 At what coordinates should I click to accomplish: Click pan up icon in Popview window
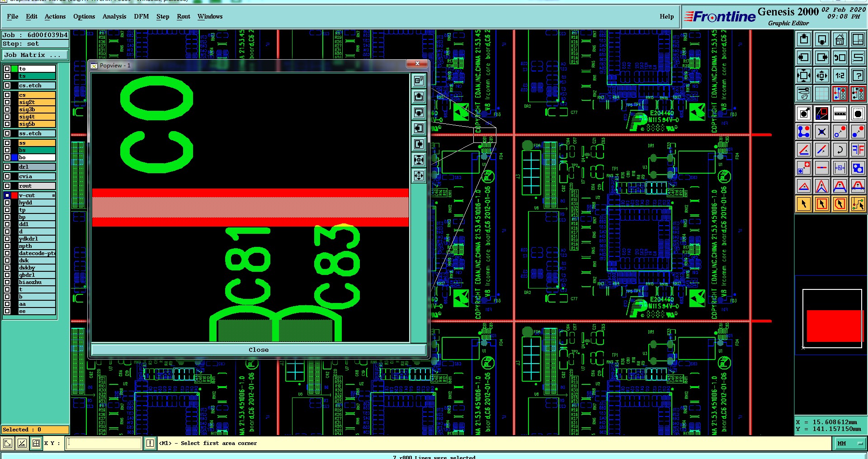click(x=419, y=96)
